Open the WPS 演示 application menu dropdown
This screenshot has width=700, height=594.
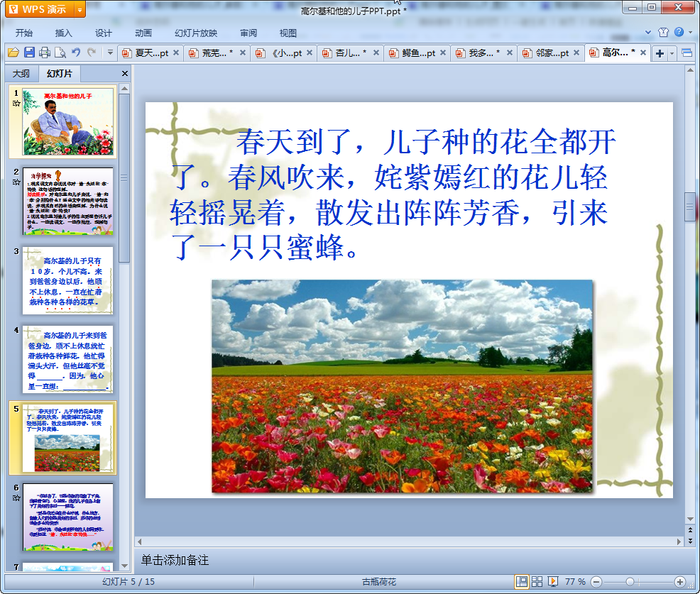(79, 9)
